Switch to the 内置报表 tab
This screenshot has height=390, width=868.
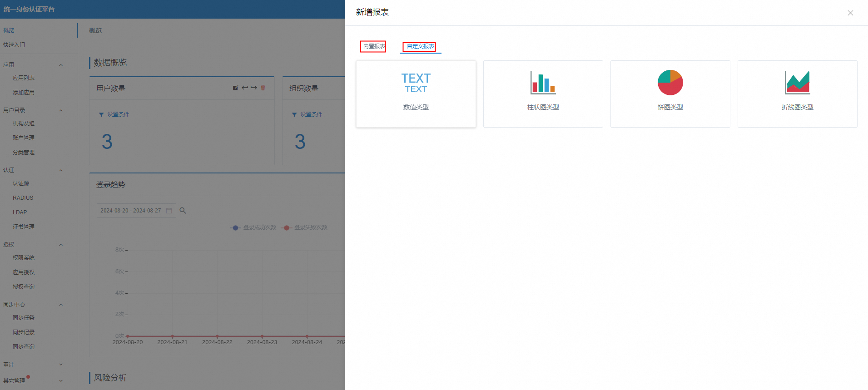(373, 46)
